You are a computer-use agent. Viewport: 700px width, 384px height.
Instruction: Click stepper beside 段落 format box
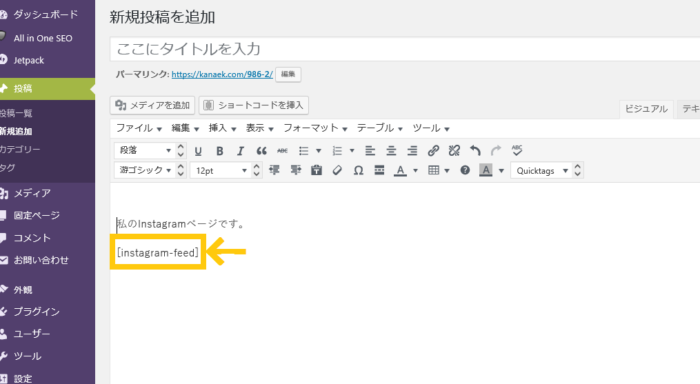click(x=180, y=150)
